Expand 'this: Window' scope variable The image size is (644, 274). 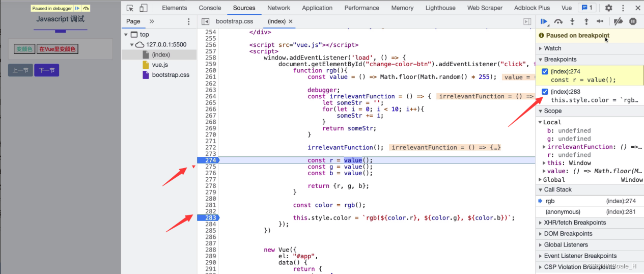coord(545,163)
